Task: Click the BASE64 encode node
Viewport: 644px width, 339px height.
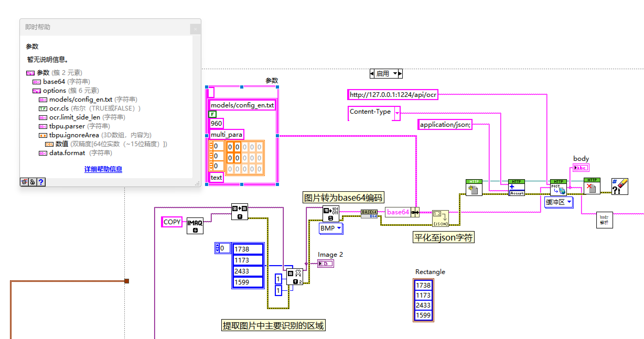Action: pyautogui.click(x=369, y=214)
